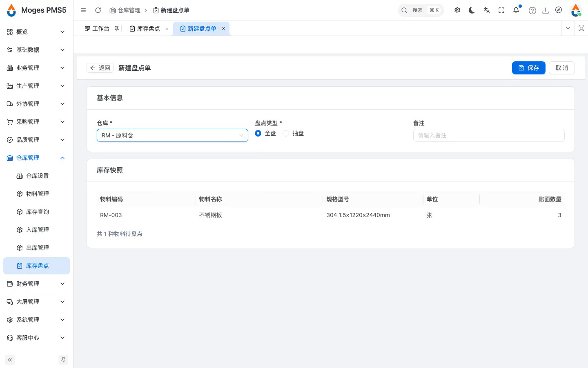Open the settings gear icon in header
This screenshot has height=368, width=588.
point(457,10)
